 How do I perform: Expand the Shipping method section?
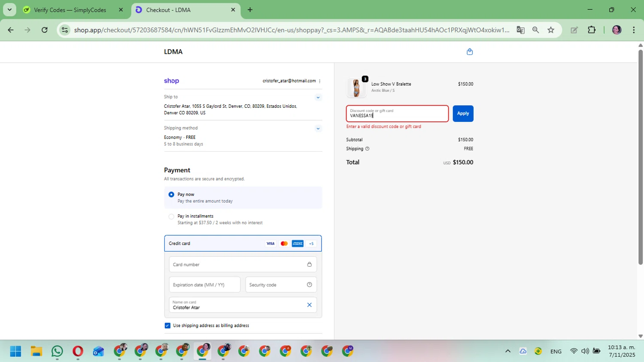tap(318, 128)
